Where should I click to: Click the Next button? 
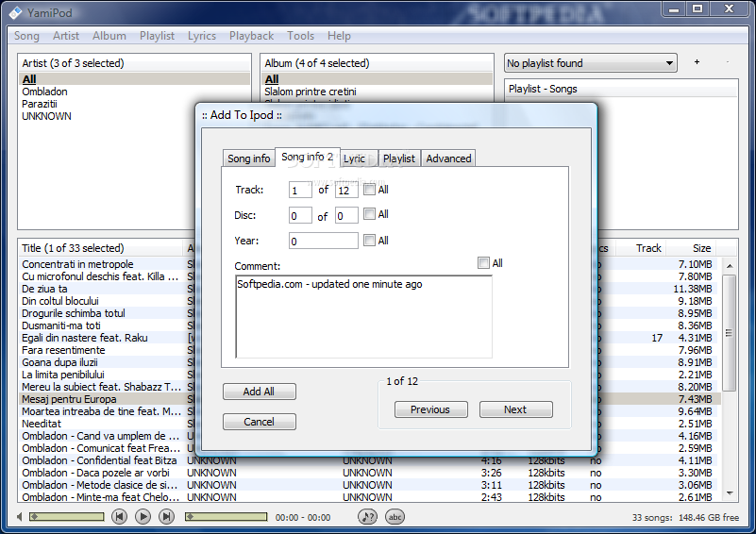515,409
